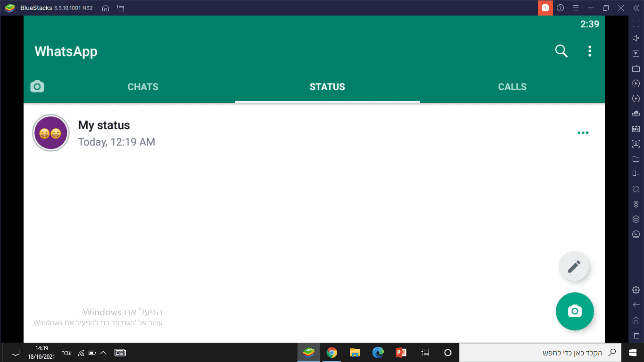This screenshot has width=644, height=362.
Task: Toggle the mouse cursor lock icon
Action: tap(636, 53)
